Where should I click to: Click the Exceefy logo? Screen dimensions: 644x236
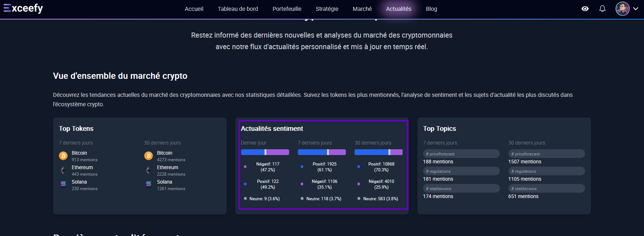click(x=23, y=8)
